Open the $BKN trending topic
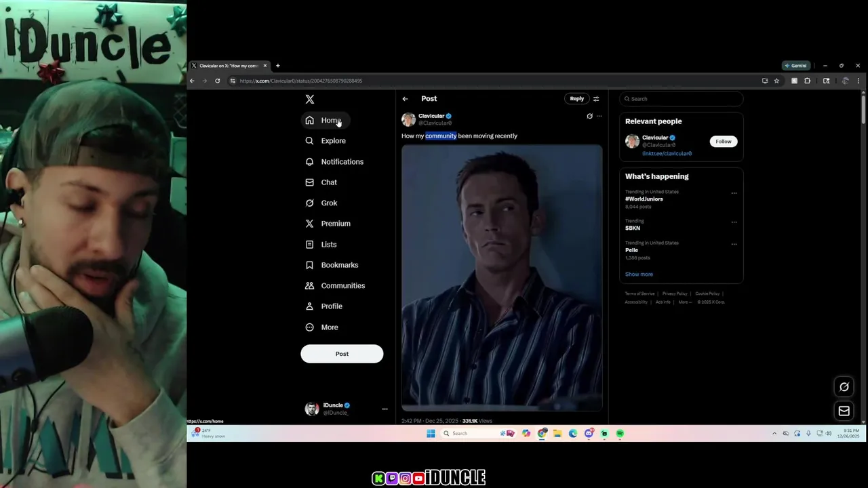The height and width of the screenshot is (488, 868). 633,228
